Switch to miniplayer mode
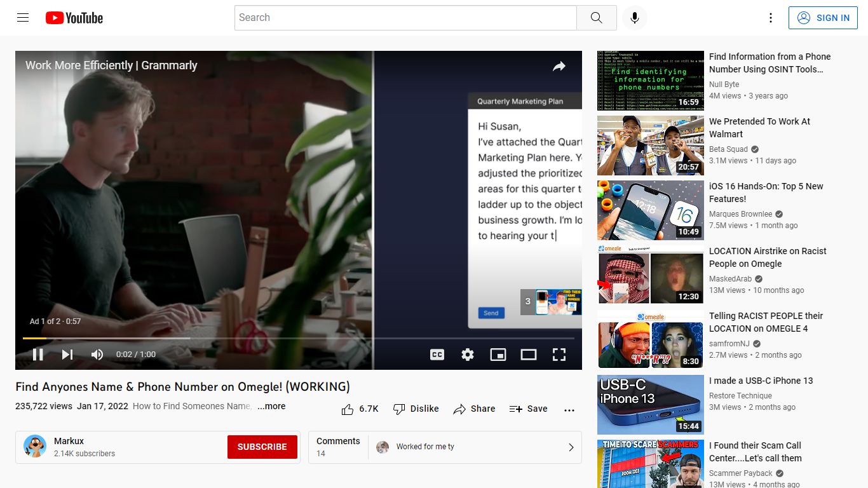 (498, 355)
